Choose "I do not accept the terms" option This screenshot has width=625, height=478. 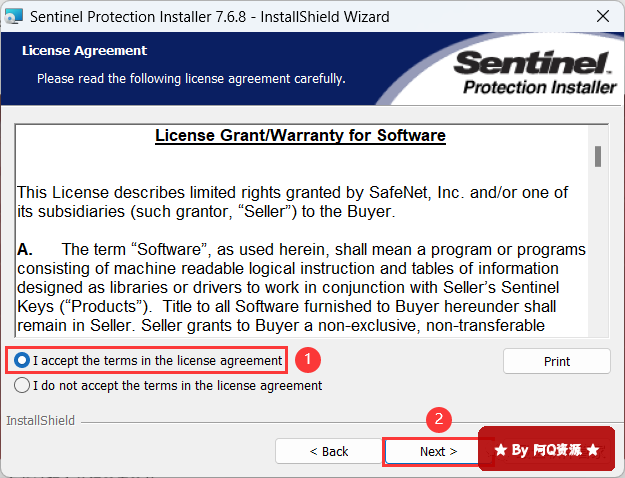22,385
